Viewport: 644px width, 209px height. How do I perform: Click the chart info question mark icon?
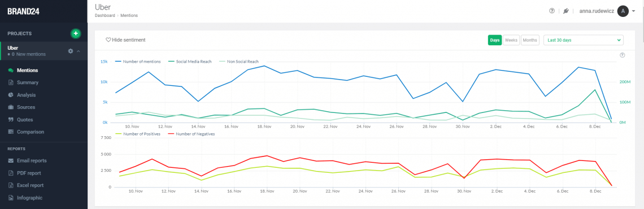(622, 55)
